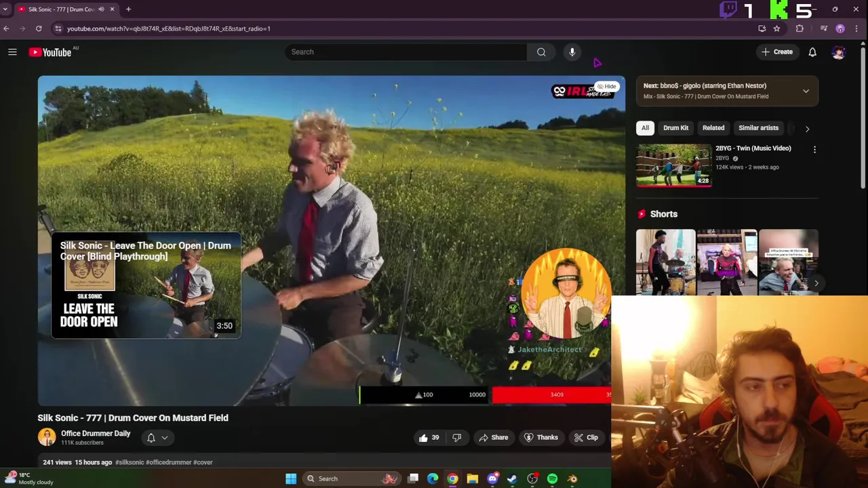Open the 2BYG - Twin video thumbnail
Viewport: 868px width, 488px height.
point(673,165)
